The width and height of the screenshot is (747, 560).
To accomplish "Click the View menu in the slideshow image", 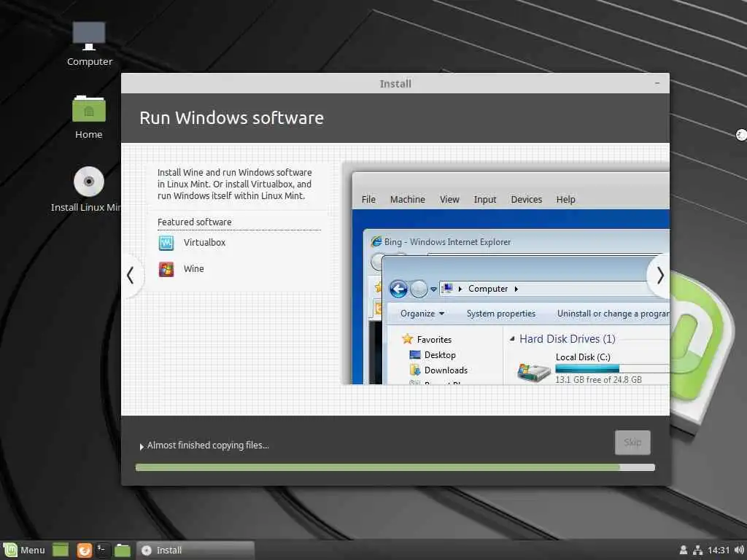I will click(449, 199).
